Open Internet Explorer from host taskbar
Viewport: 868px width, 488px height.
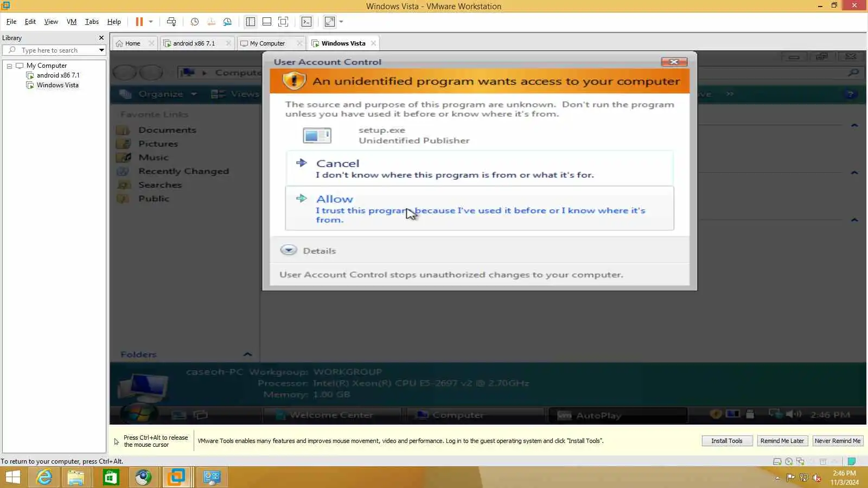coord(44,477)
